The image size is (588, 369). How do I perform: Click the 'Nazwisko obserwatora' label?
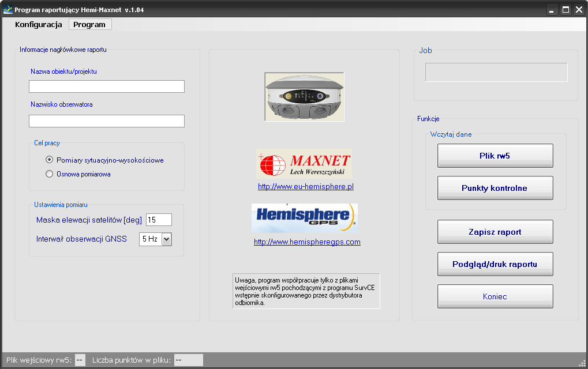(62, 104)
